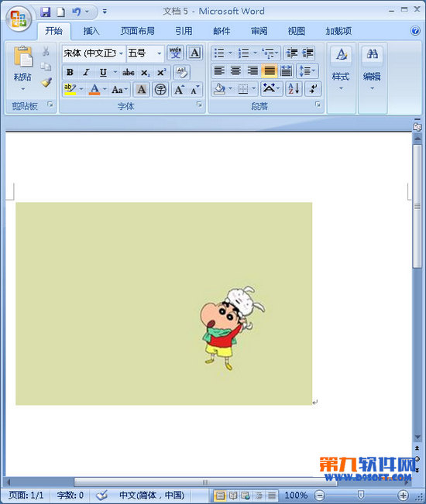Viewport: 426px width, 504px height.
Task: Customize the Quick Access Toolbar
Action: [x=105, y=12]
